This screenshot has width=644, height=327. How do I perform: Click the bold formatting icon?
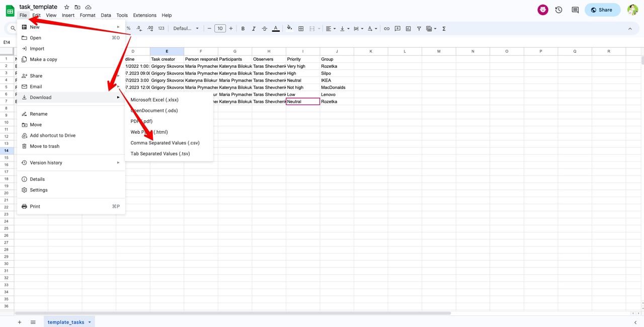pos(243,29)
